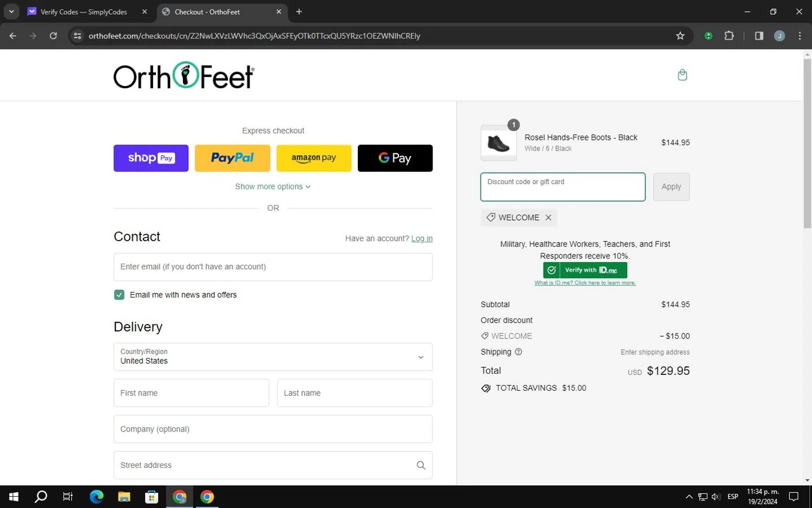Open the Chrome side panel icon

click(x=759, y=36)
